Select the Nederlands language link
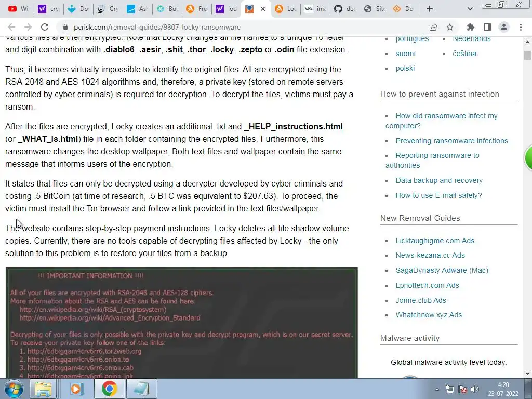Image resolution: width=532 pixels, height=399 pixels. (472, 38)
